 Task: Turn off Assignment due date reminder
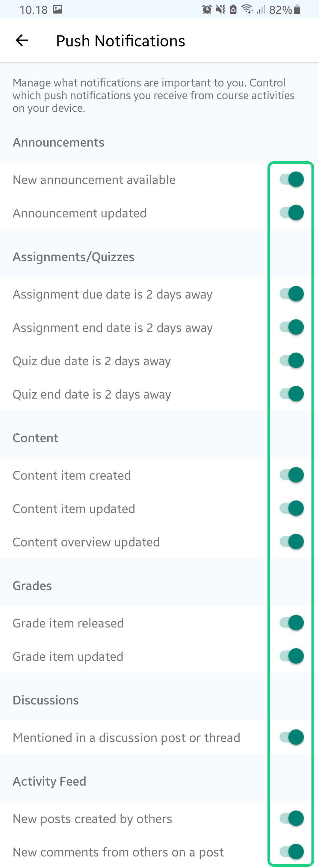click(x=292, y=294)
